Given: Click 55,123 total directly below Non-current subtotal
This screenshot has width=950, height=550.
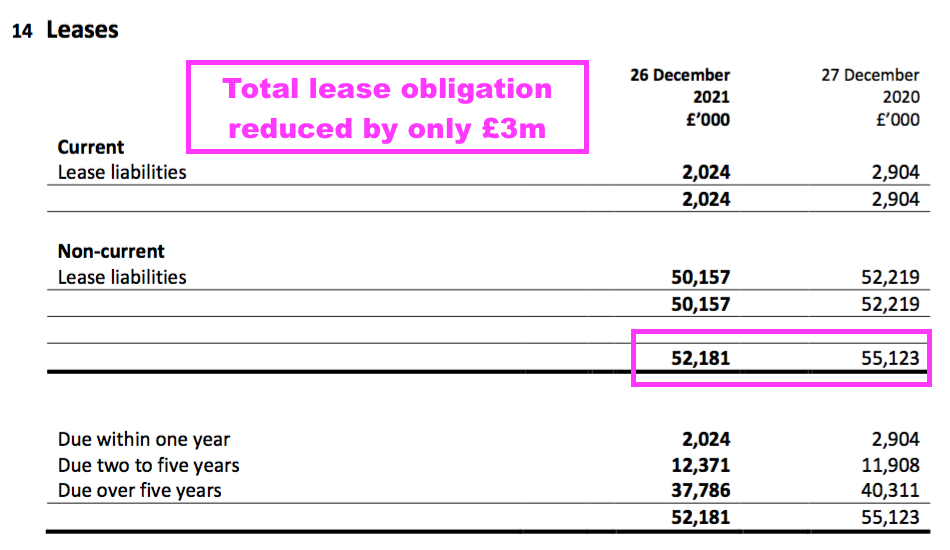Looking at the screenshot, I should coord(891,358).
